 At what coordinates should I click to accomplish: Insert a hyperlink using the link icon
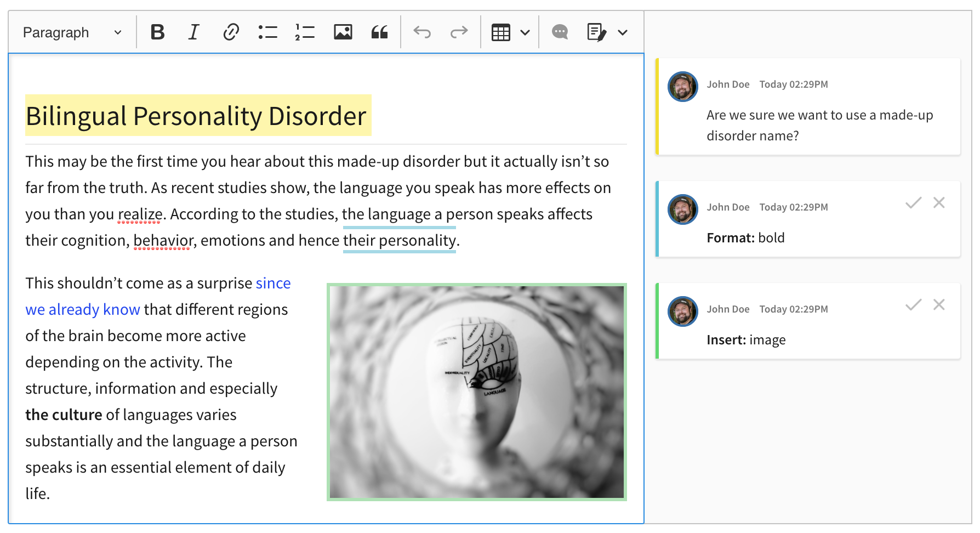[231, 32]
